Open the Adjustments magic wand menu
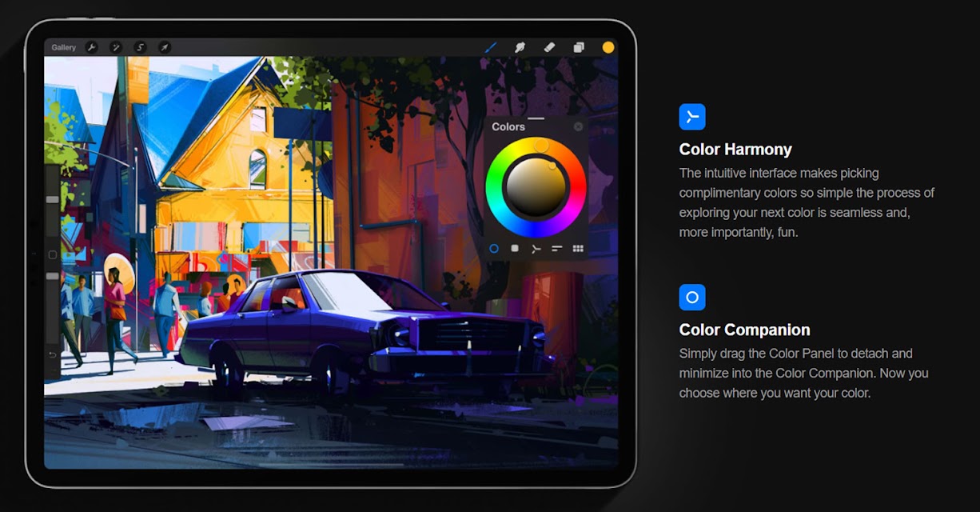The height and width of the screenshot is (512, 980). [x=115, y=47]
